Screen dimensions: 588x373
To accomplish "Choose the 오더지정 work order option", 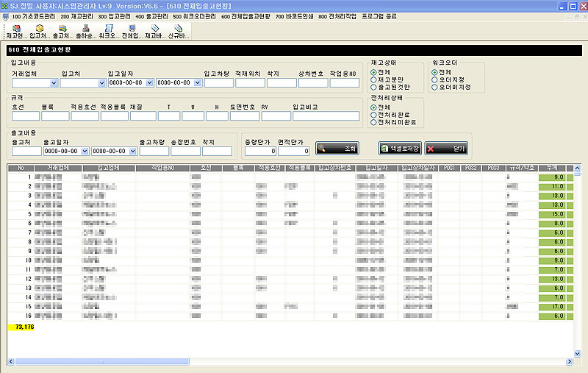I will pos(435,79).
